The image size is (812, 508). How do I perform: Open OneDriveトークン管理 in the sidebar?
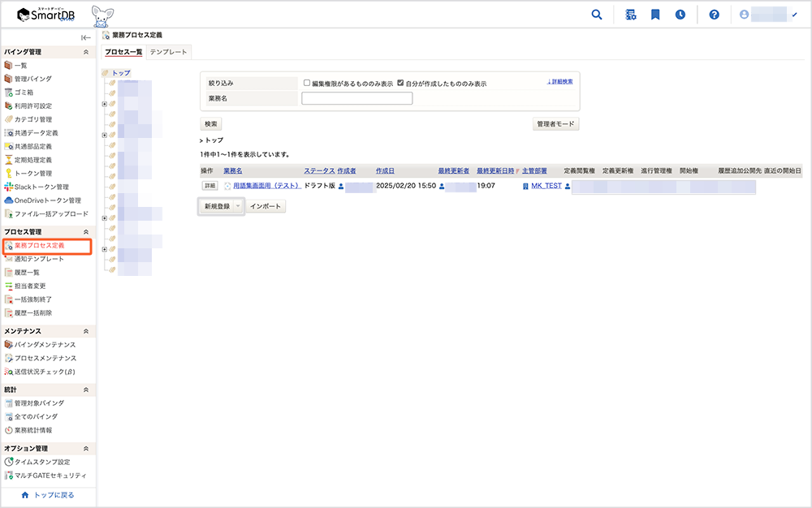[40, 199]
